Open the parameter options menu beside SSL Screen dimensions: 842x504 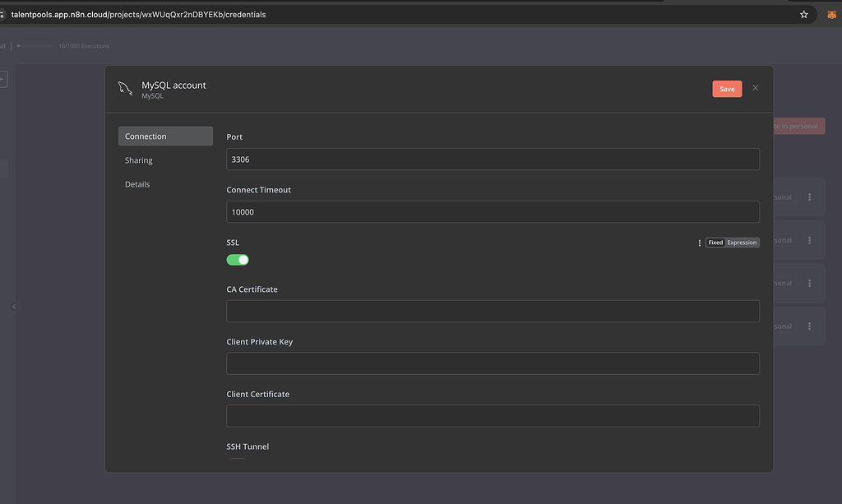tap(698, 242)
